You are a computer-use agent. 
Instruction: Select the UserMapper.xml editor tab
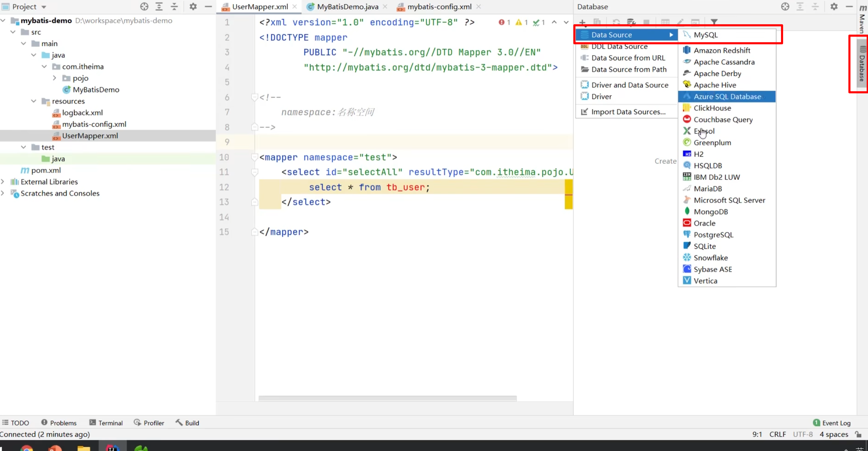260,7
